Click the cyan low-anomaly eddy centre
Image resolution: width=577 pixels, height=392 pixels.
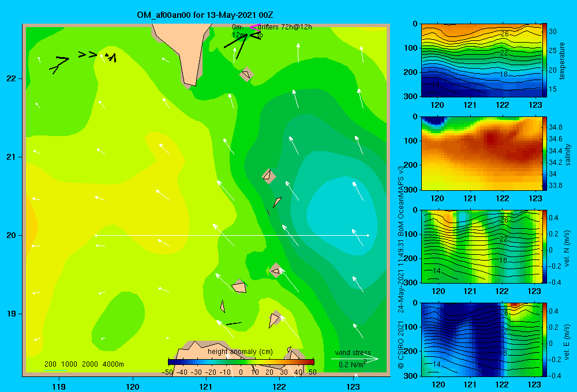pyautogui.click(x=342, y=215)
